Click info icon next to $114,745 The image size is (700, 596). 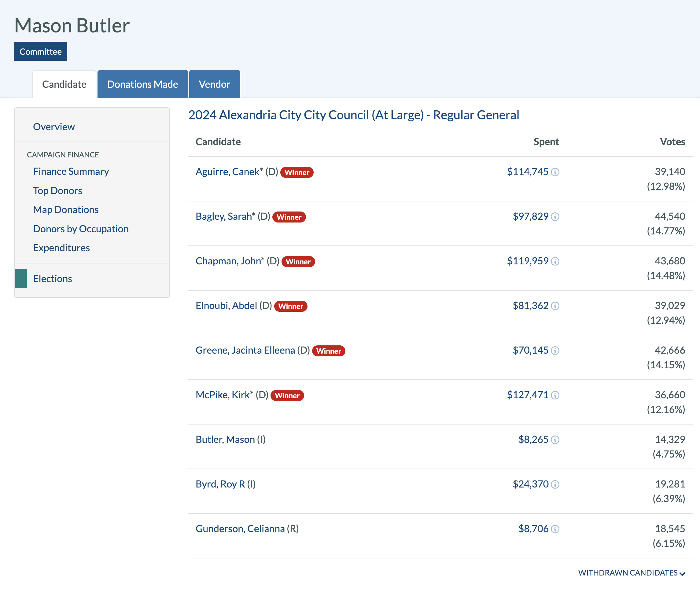[555, 172]
